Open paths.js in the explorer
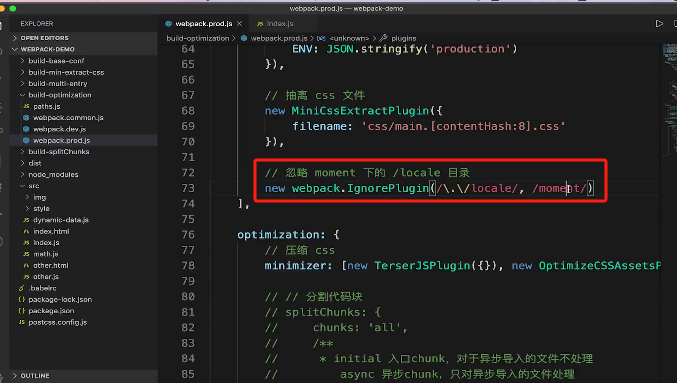 click(x=47, y=106)
